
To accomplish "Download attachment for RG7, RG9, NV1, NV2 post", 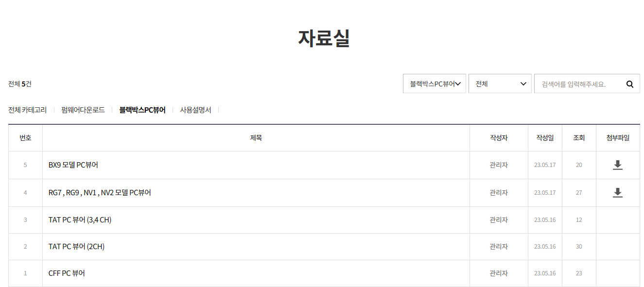I will (x=617, y=193).
